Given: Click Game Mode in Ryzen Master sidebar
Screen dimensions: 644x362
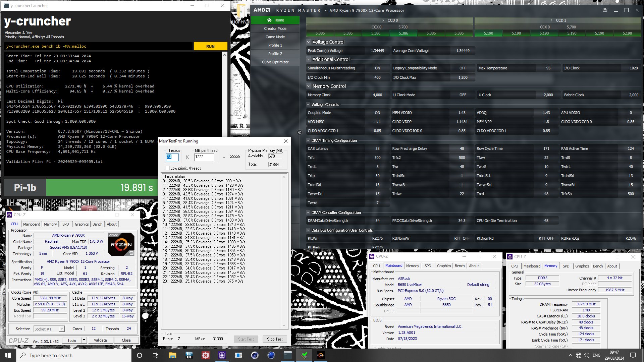Looking at the screenshot, I should 275,37.
